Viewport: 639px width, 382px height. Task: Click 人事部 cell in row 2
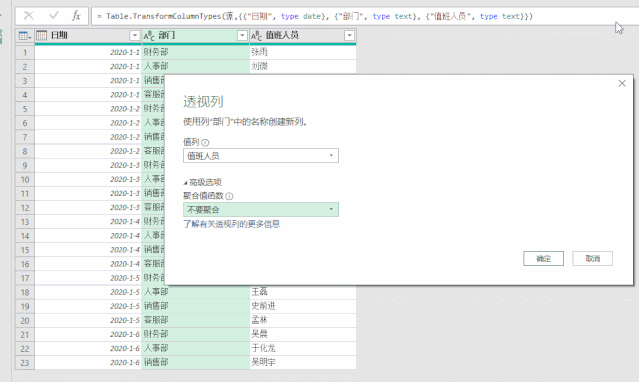196,66
